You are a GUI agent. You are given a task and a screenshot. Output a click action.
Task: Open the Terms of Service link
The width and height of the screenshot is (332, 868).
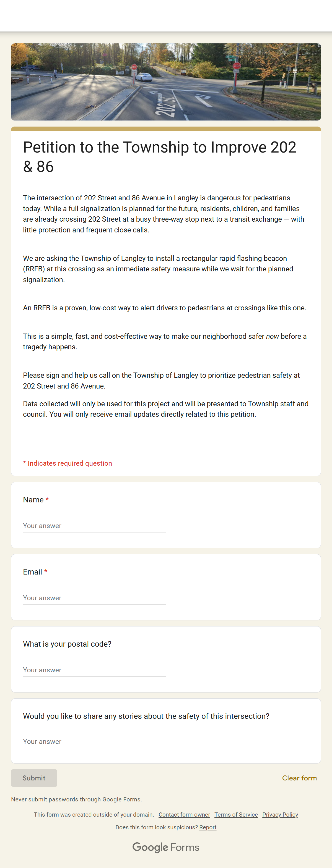coord(236,814)
